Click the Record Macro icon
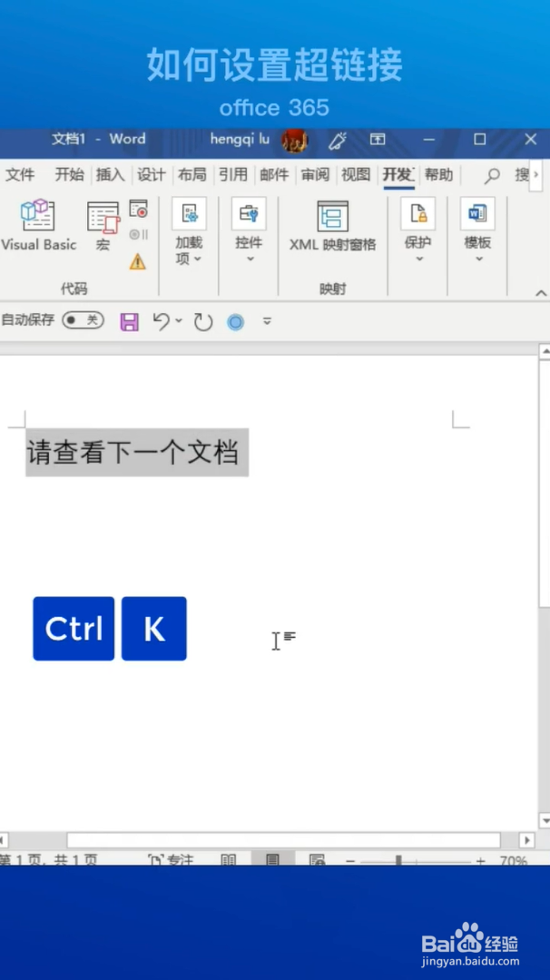550x980 pixels. coord(138,209)
